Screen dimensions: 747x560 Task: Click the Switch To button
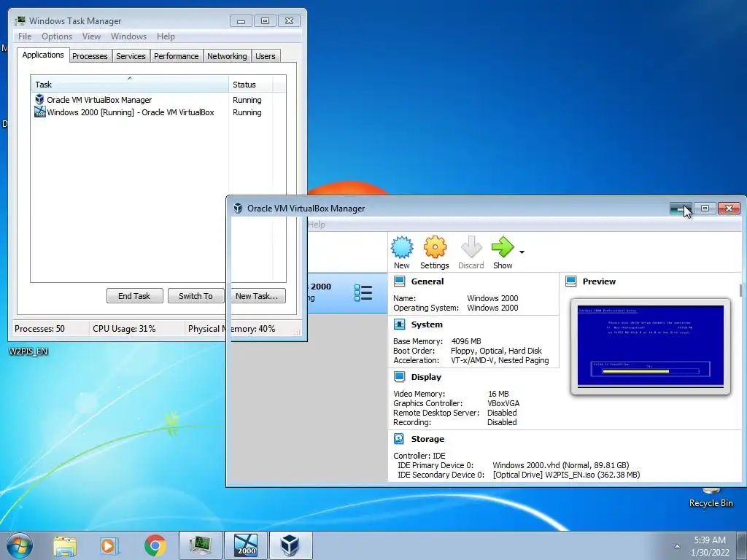[x=196, y=296]
